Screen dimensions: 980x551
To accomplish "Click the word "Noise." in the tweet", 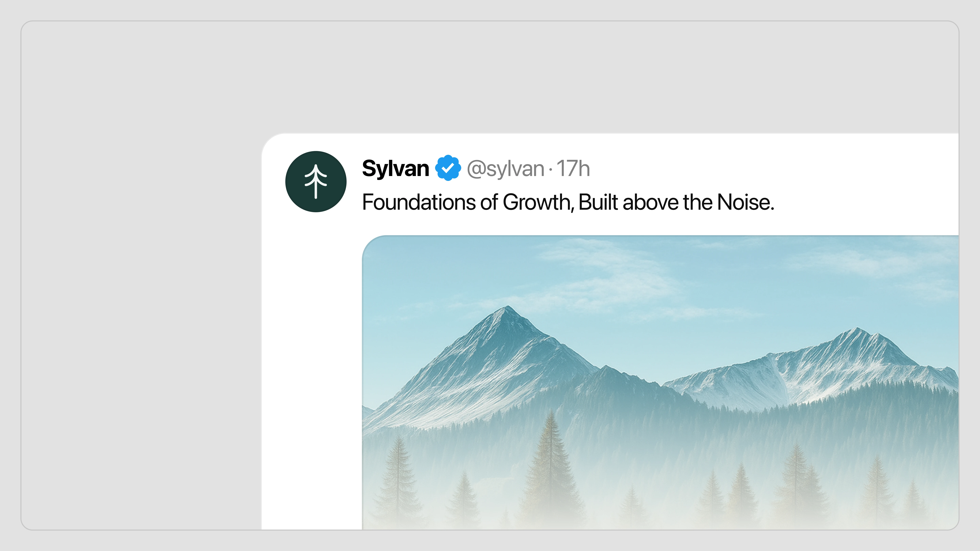I will 746,202.
